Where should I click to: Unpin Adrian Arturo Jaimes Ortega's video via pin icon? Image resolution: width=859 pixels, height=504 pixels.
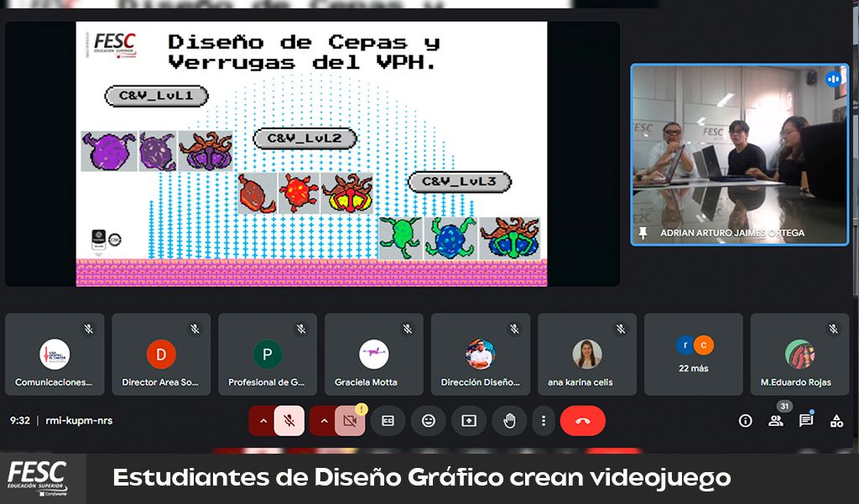tap(643, 233)
